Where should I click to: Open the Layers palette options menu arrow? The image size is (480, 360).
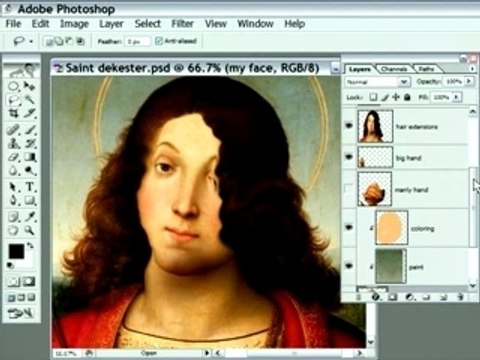473,69
